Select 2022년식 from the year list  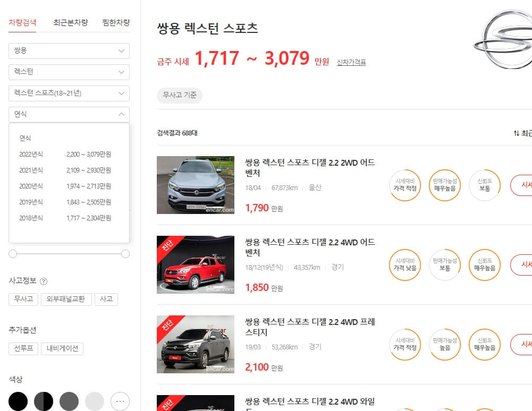click(65, 155)
